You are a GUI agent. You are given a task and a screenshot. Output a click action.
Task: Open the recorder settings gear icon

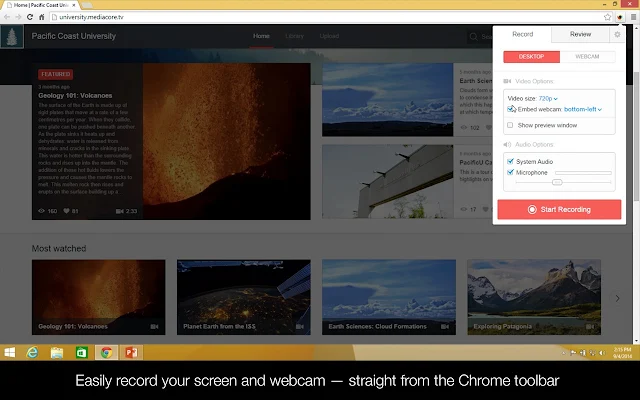(x=617, y=35)
